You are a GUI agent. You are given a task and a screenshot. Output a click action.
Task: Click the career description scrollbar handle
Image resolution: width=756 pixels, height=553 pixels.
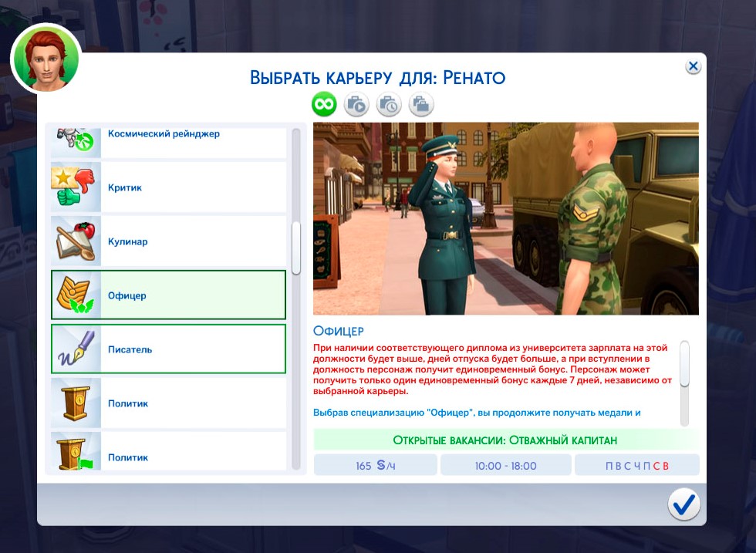coord(685,363)
